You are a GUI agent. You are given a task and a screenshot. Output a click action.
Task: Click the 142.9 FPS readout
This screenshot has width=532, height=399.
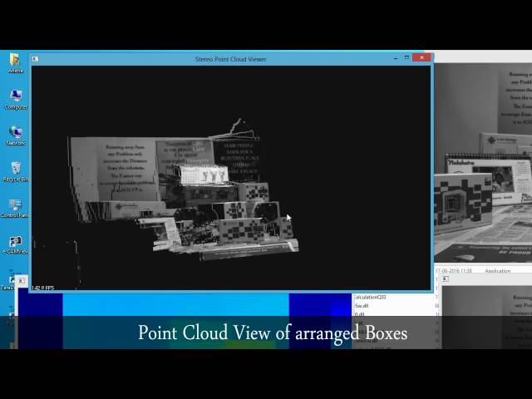[42, 288]
